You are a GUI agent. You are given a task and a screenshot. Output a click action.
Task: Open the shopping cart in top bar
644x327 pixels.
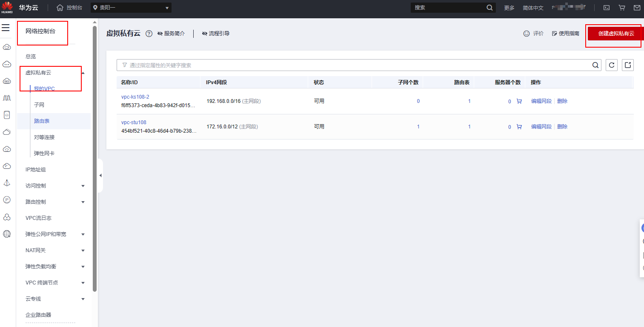coord(622,8)
